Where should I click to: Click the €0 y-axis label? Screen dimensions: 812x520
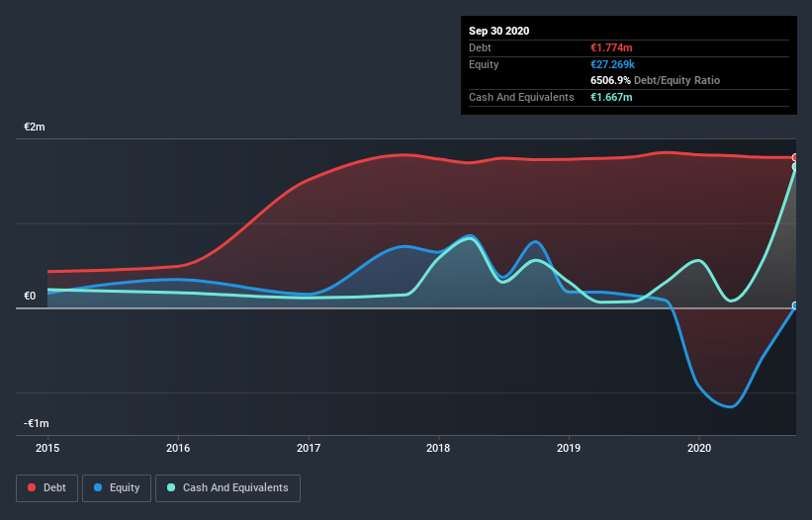pyautogui.click(x=30, y=296)
